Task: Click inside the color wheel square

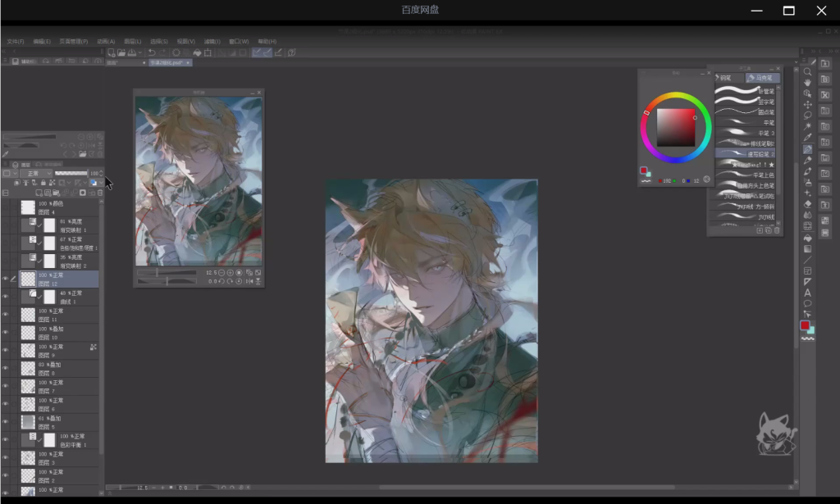Action: (x=675, y=126)
